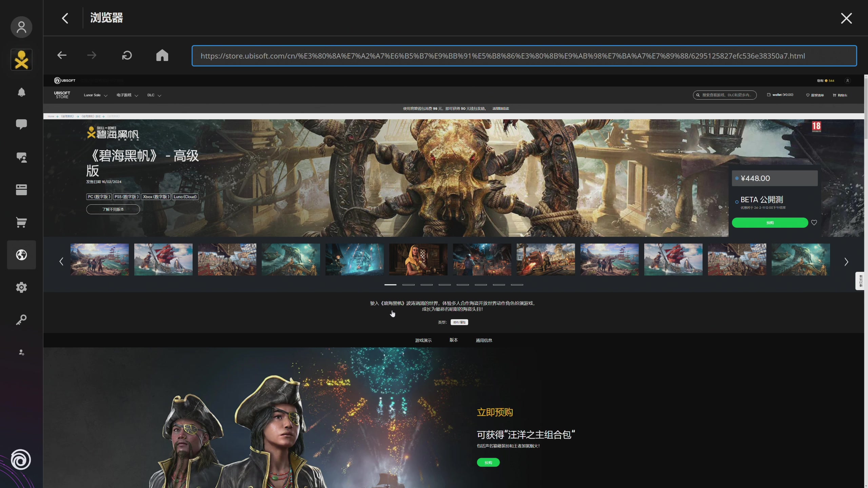
Task: Open notifications bell in sidebar
Action: (x=21, y=92)
